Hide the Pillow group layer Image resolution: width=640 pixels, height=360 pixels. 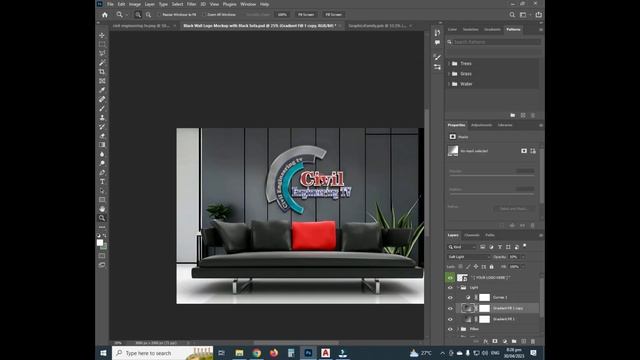[x=450, y=329]
